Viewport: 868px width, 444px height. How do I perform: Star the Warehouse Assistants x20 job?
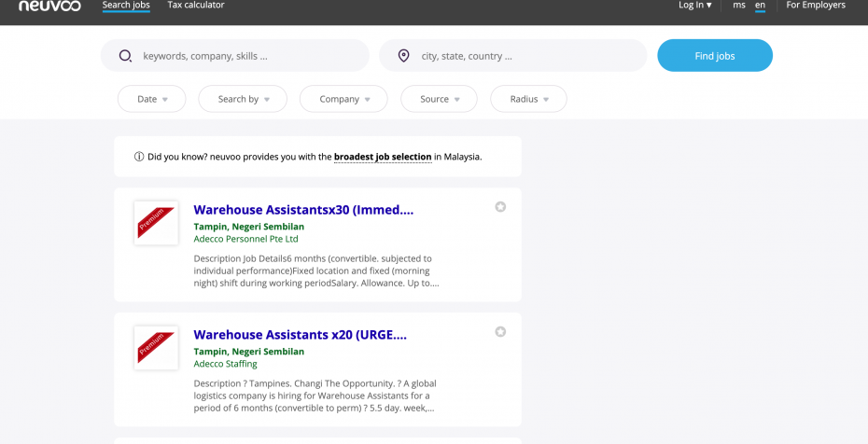[x=500, y=332]
